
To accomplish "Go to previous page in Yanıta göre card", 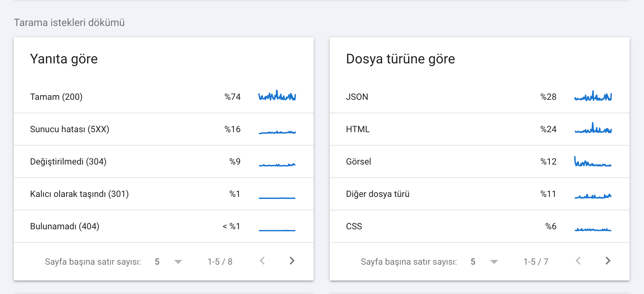I will (262, 261).
